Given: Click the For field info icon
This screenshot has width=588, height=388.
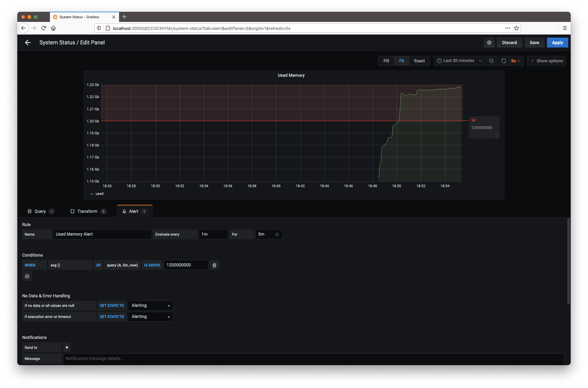Looking at the screenshot, I should [277, 234].
